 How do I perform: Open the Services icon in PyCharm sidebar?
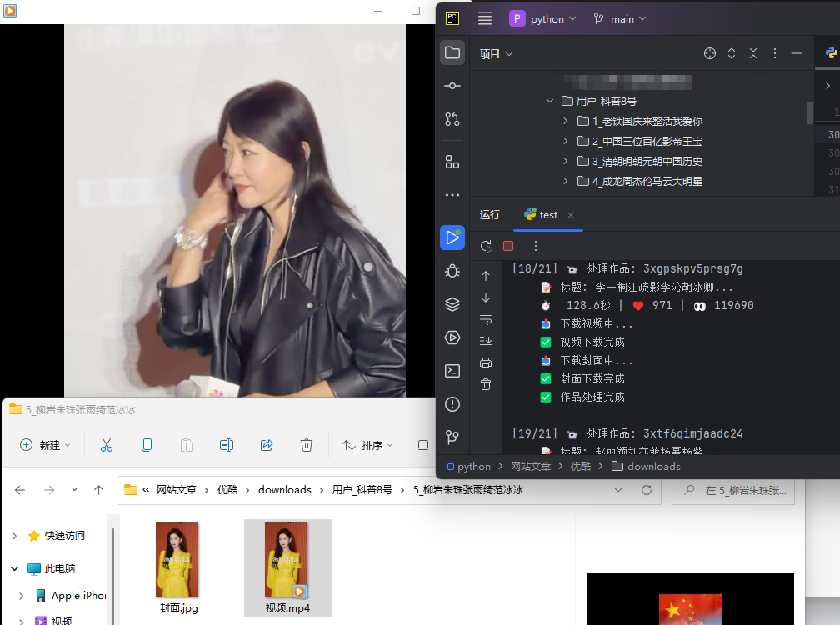coord(452,337)
